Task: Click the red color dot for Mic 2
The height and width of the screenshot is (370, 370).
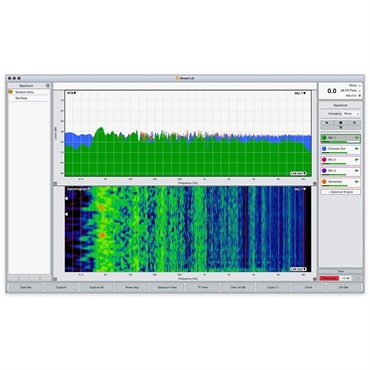Action: (x=324, y=160)
